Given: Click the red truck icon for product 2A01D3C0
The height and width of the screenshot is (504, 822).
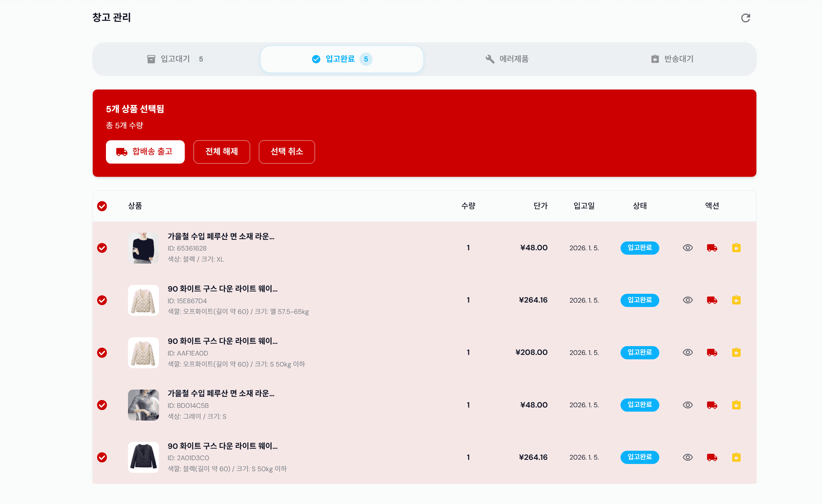Looking at the screenshot, I should [712, 457].
